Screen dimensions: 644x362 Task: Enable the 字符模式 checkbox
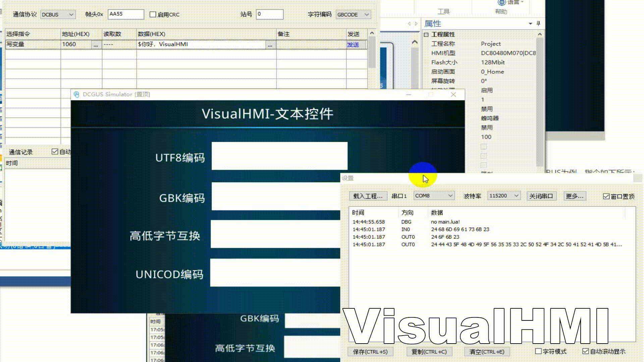coord(538,351)
